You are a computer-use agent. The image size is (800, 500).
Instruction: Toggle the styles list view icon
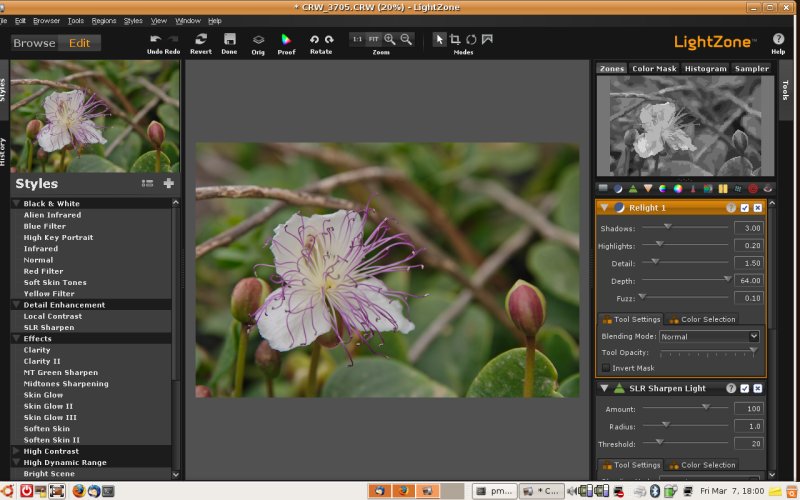pyautogui.click(x=147, y=183)
